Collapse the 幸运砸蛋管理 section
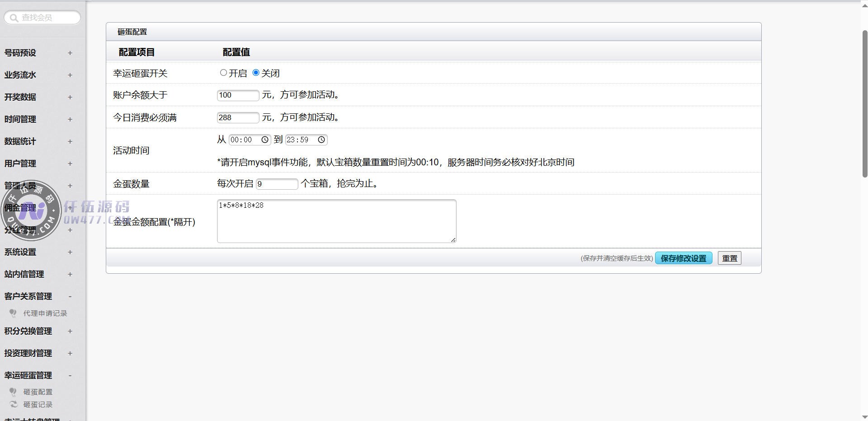868x421 pixels. [70, 375]
